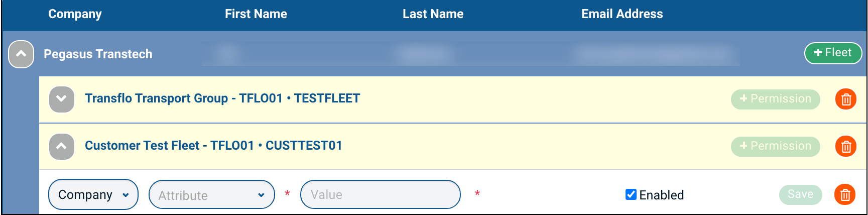Click the First Name column header
Screen dimensions: 868x215
tap(256, 14)
